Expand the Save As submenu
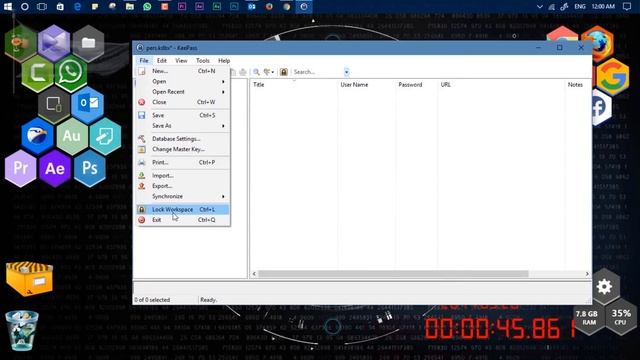 point(183,126)
